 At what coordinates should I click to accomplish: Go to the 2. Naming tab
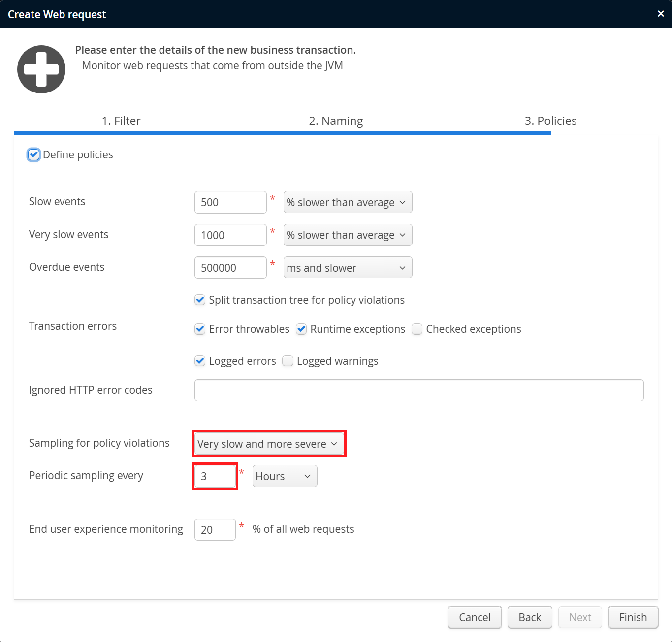336,121
